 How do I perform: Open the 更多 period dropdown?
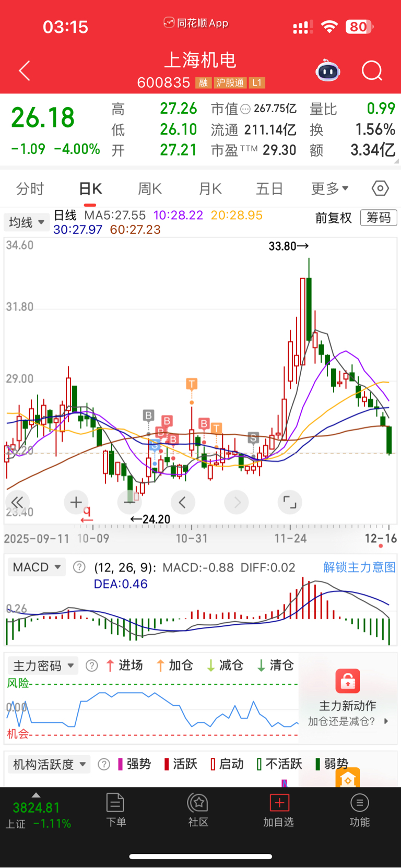(329, 188)
